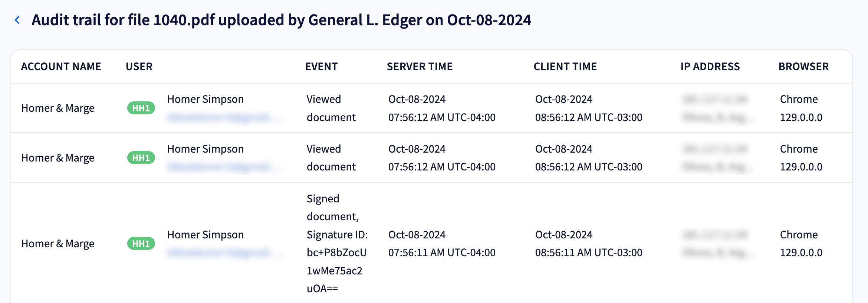Click the User column header
This screenshot has width=868, height=303.
click(139, 66)
